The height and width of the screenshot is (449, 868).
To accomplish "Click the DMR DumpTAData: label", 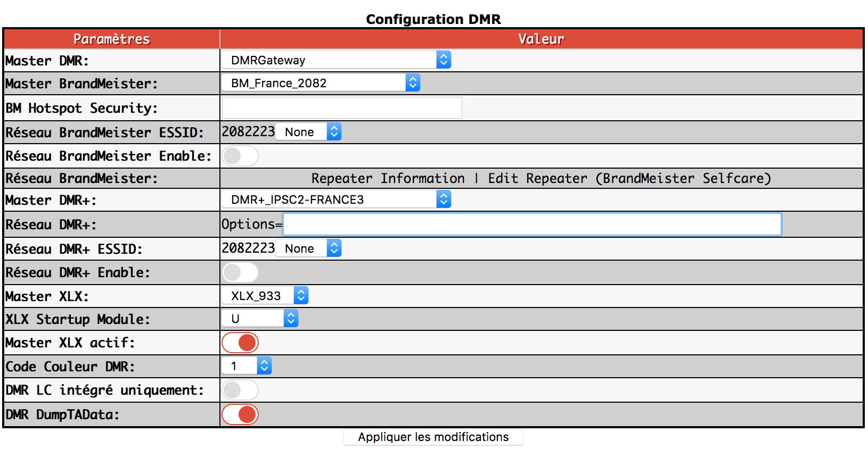I will (x=63, y=414).
